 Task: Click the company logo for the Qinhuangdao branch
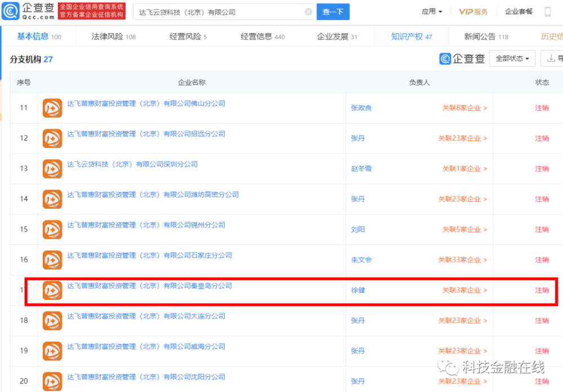(x=52, y=290)
